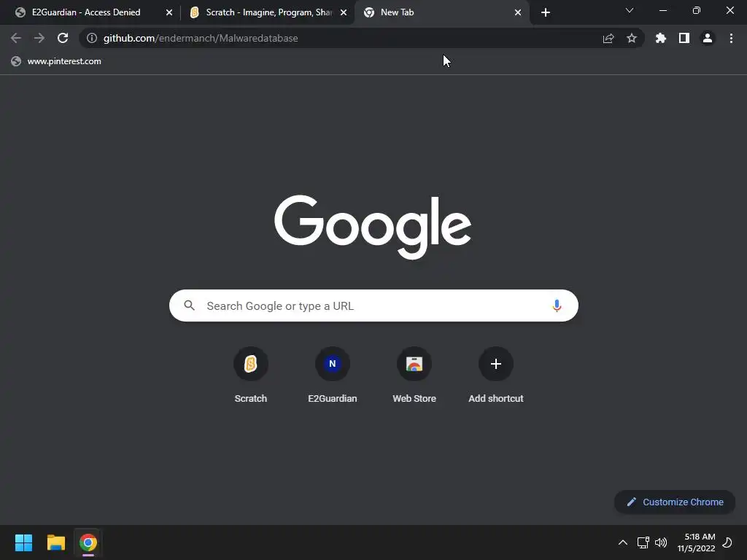The height and width of the screenshot is (560, 747).
Task: Open the tab search dropdown
Action: point(630,10)
